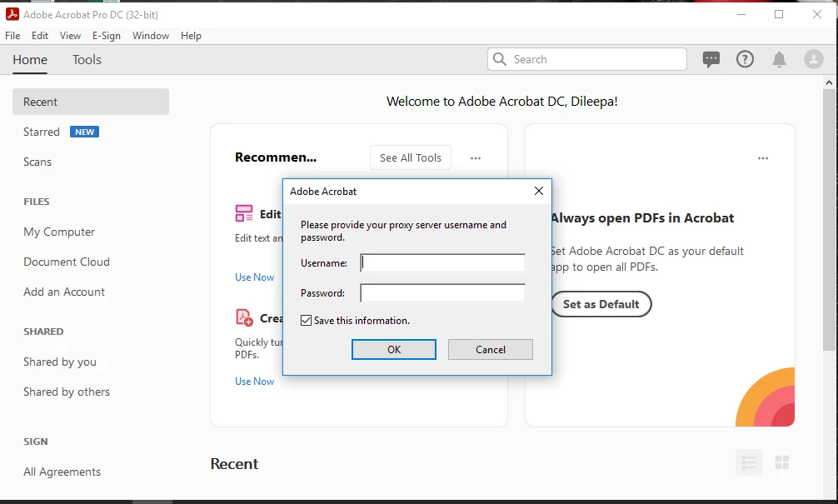The width and height of the screenshot is (838, 504).
Task: Cancel the proxy server dialog
Action: pyautogui.click(x=490, y=350)
